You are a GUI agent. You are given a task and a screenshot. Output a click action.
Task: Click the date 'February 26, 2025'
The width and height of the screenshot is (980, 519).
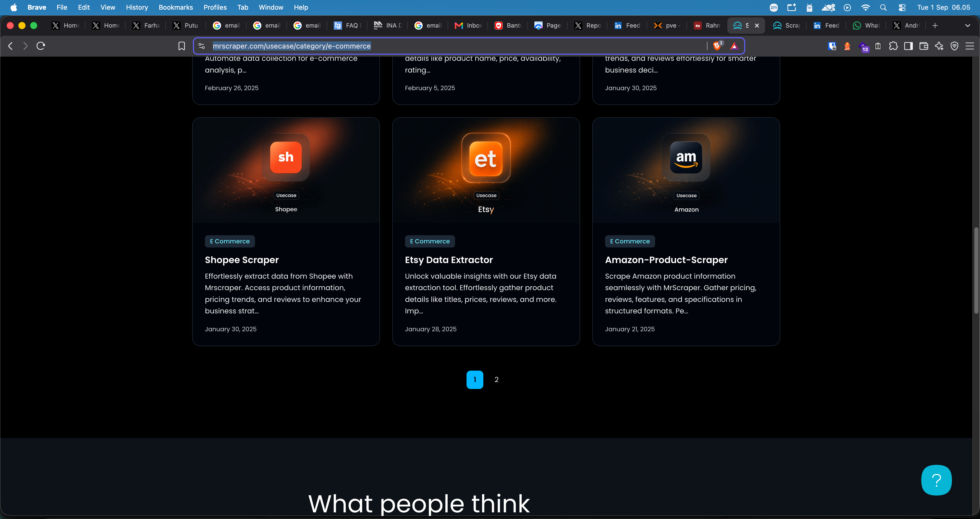232,88
